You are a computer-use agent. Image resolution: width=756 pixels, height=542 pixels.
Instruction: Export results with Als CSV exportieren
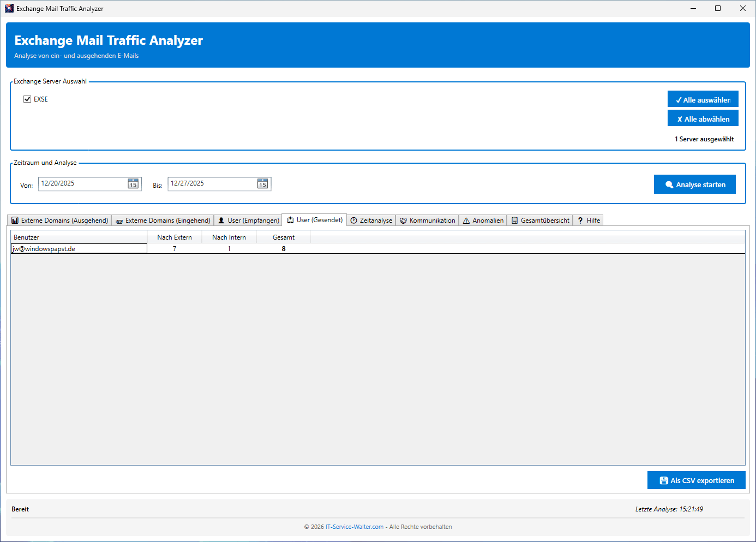pos(696,480)
